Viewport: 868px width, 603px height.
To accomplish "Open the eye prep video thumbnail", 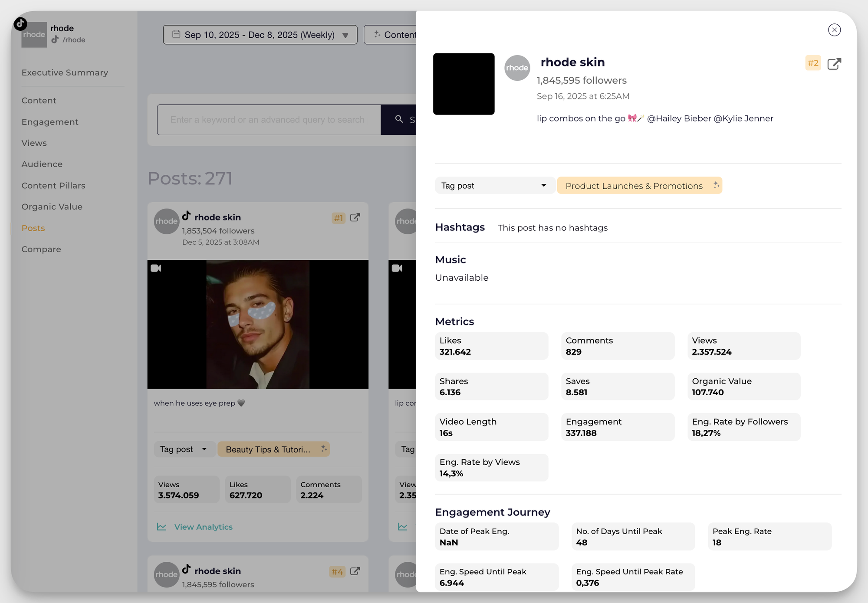I will pos(258,324).
